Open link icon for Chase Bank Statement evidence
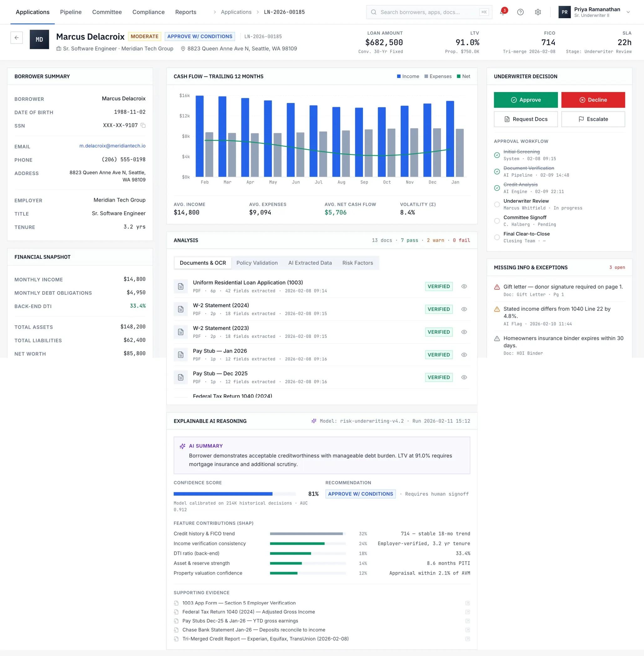644x656 pixels. click(x=468, y=630)
